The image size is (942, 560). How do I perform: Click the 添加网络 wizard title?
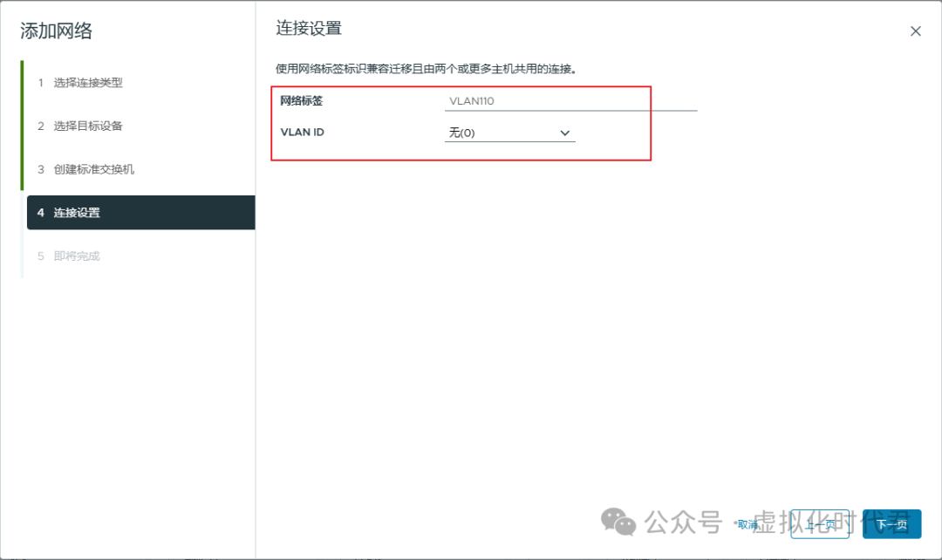point(57,31)
